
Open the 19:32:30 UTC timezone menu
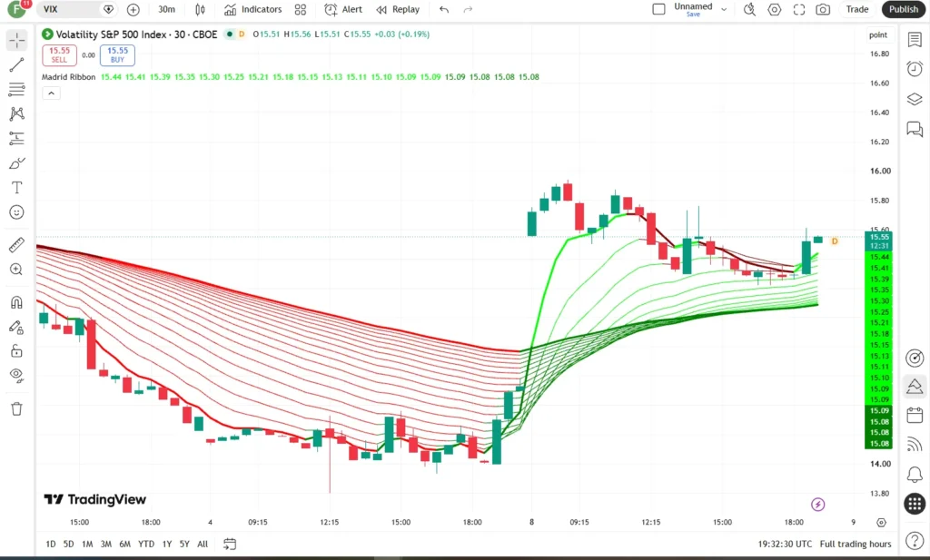(785, 544)
